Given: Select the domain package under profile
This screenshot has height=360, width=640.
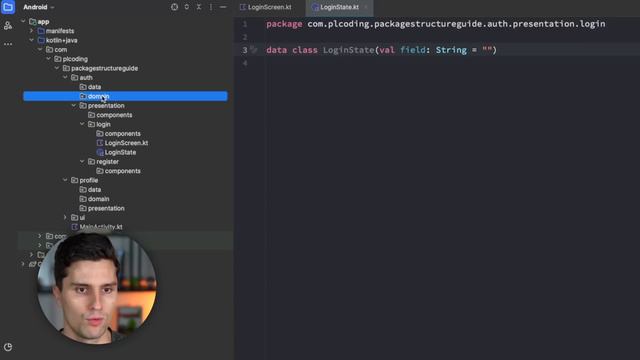Looking at the screenshot, I should [x=94, y=199].
